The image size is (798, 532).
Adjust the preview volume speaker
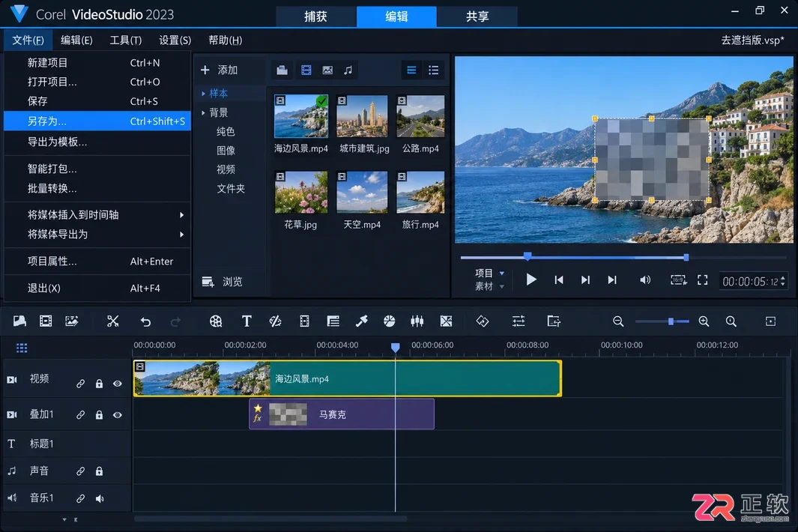(645, 280)
